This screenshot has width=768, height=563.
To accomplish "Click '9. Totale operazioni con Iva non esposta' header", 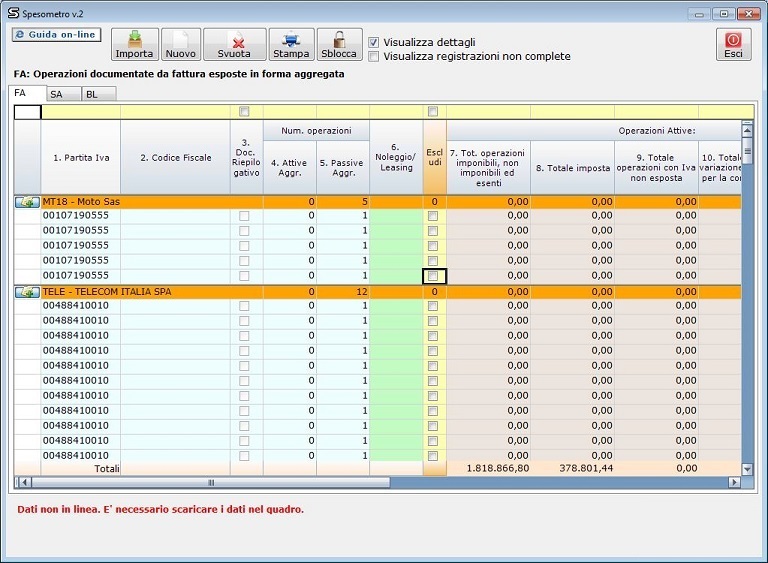I will pyautogui.click(x=656, y=168).
